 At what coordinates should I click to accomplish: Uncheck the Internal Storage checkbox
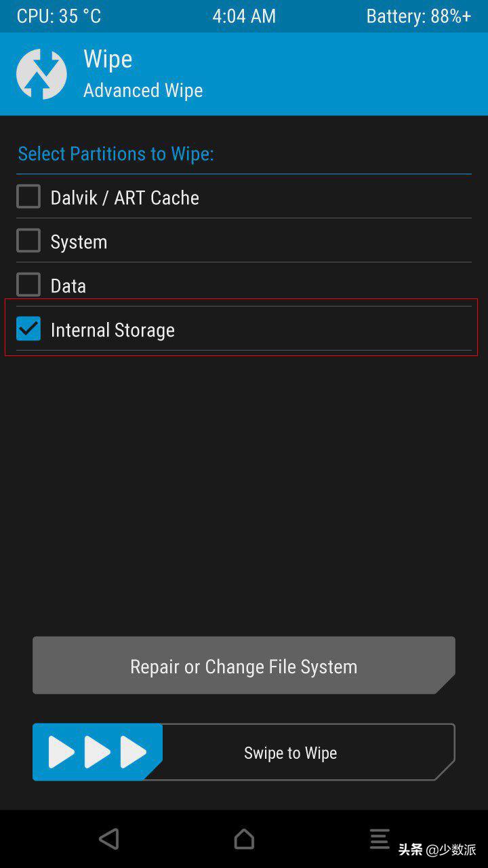[x=28, y=329]
